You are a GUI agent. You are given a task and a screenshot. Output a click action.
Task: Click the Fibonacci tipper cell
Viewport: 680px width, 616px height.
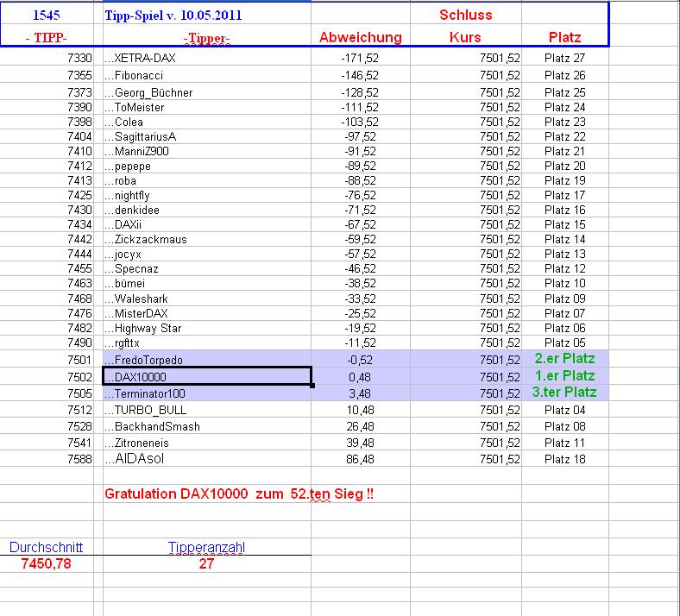(x=207, y=75)
